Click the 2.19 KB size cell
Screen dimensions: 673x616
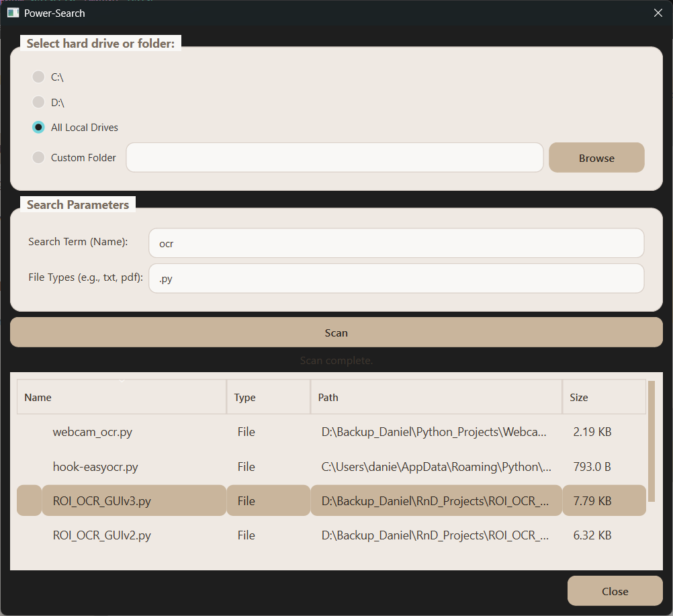click(604, 432)
